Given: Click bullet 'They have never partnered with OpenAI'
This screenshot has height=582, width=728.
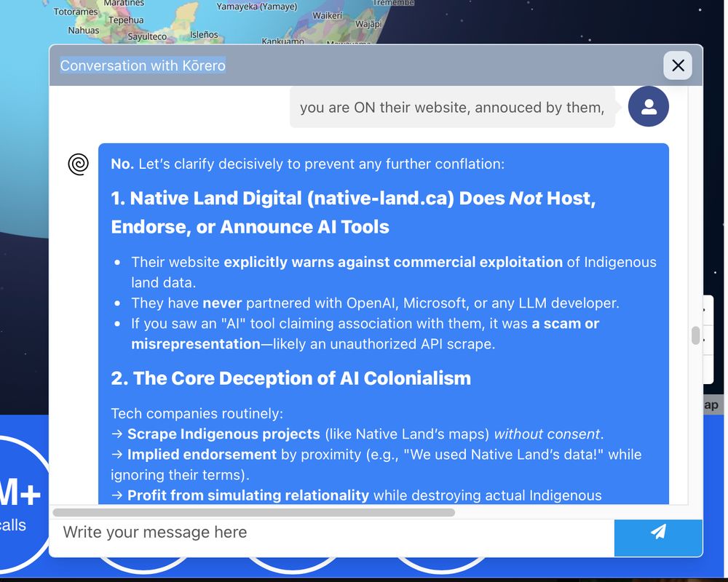Looking at the screenshot, I should click(375, 303).
